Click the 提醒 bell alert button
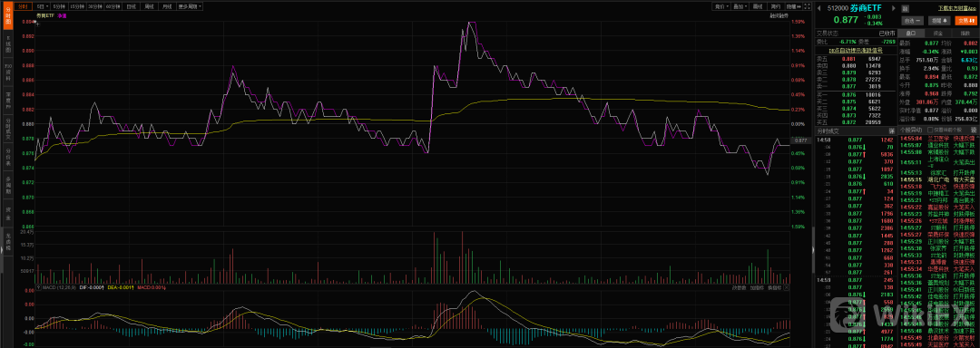This screenshot has width=980, height=348. click(939, 21)
